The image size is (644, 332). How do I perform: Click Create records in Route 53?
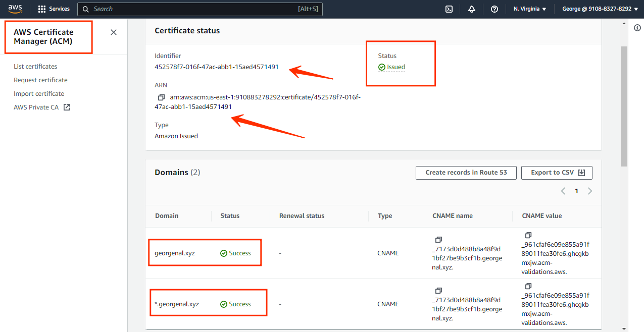466,173
